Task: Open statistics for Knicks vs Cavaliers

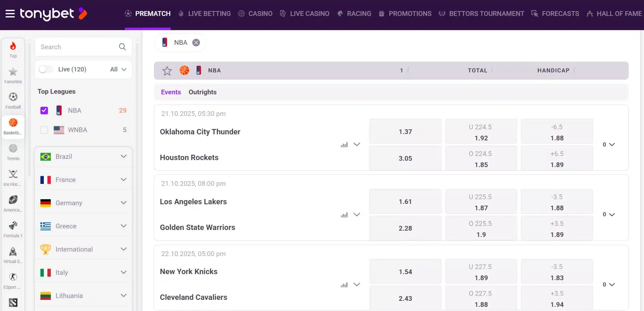Action: [x=344, y=285]
